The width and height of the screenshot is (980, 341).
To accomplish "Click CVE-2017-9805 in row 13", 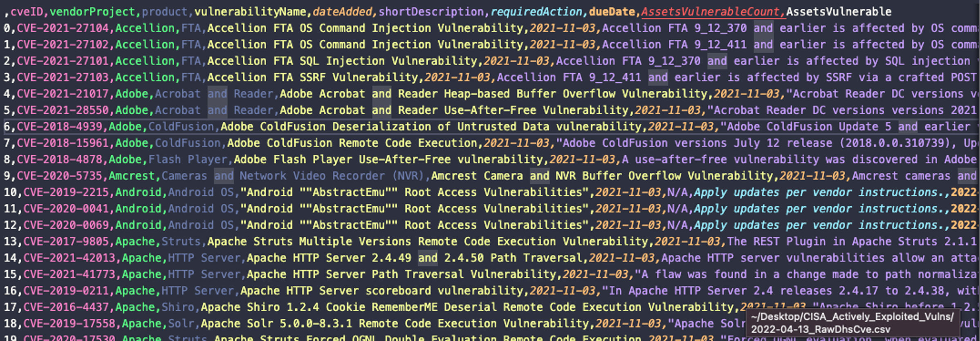I will (x=66, y=241).
